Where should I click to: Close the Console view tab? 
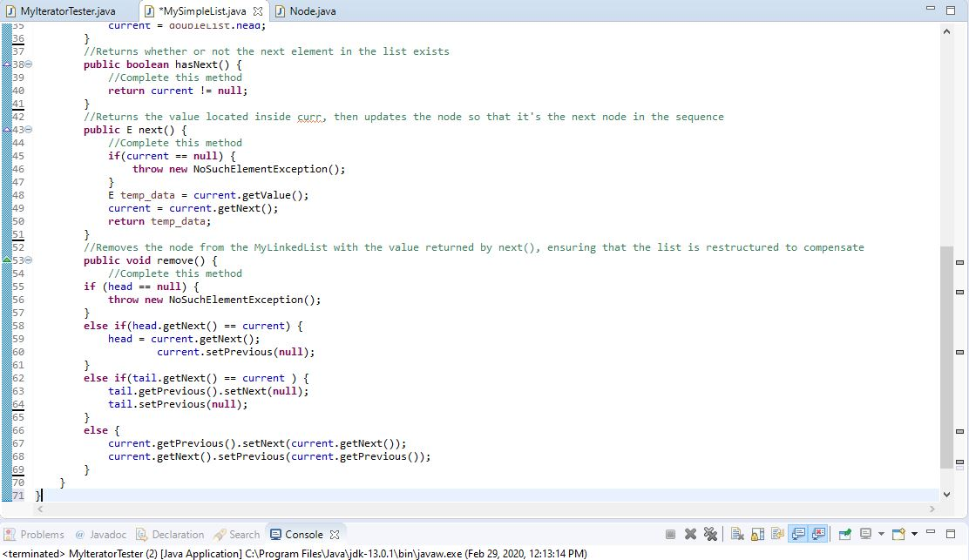pyautogui.click(x=335, y=535)
